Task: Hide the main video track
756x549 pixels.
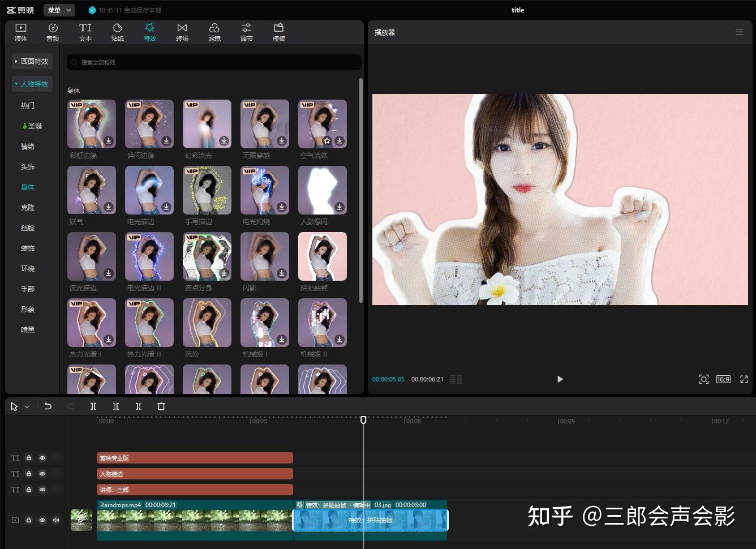Action: [42, 520]
